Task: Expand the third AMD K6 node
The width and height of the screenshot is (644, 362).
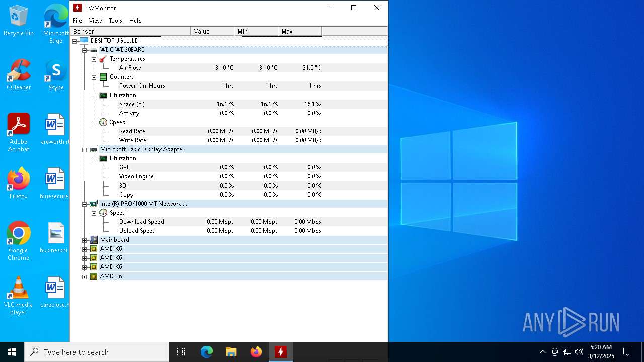Action: click(x=85, y=267)
